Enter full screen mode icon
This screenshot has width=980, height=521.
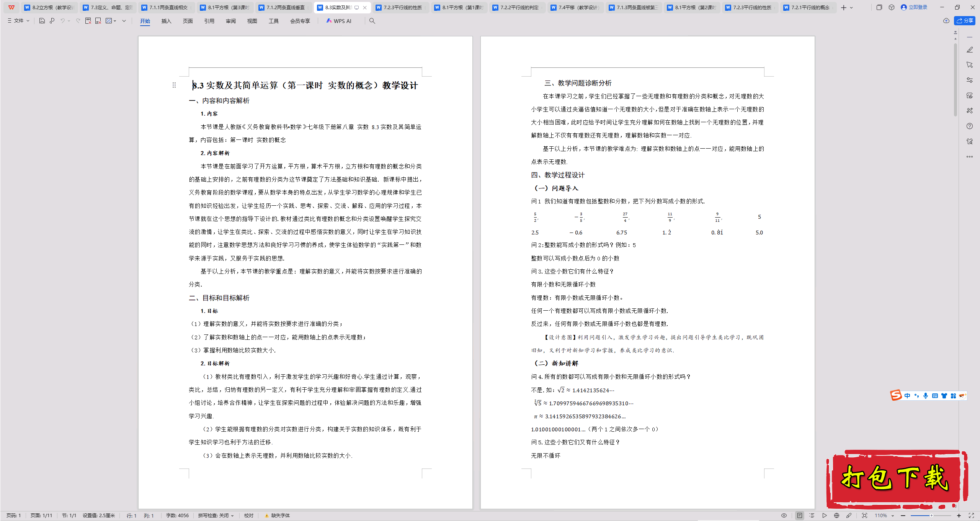tap(971, 516)
